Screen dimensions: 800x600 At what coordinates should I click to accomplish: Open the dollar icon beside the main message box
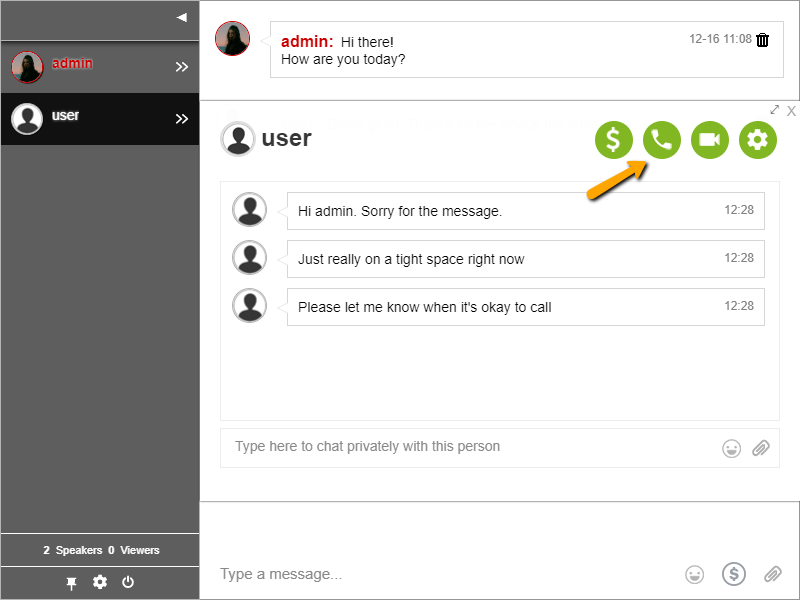[x=734, y=574]
